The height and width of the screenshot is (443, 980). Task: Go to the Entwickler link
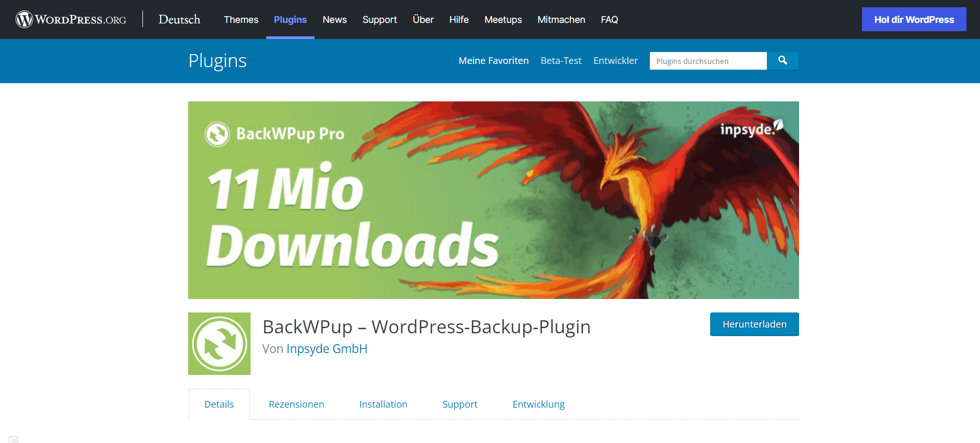pyautogui.click(x=616, y=61)
